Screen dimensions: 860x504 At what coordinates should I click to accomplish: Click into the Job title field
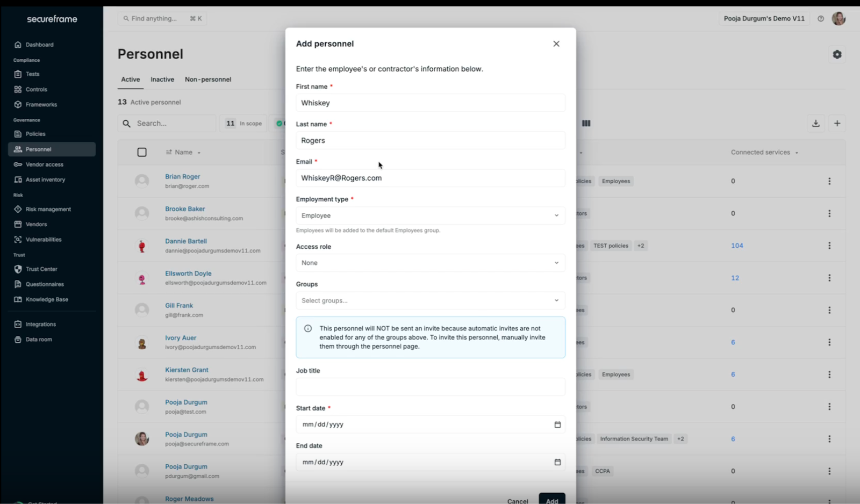[x=430, y=387]
